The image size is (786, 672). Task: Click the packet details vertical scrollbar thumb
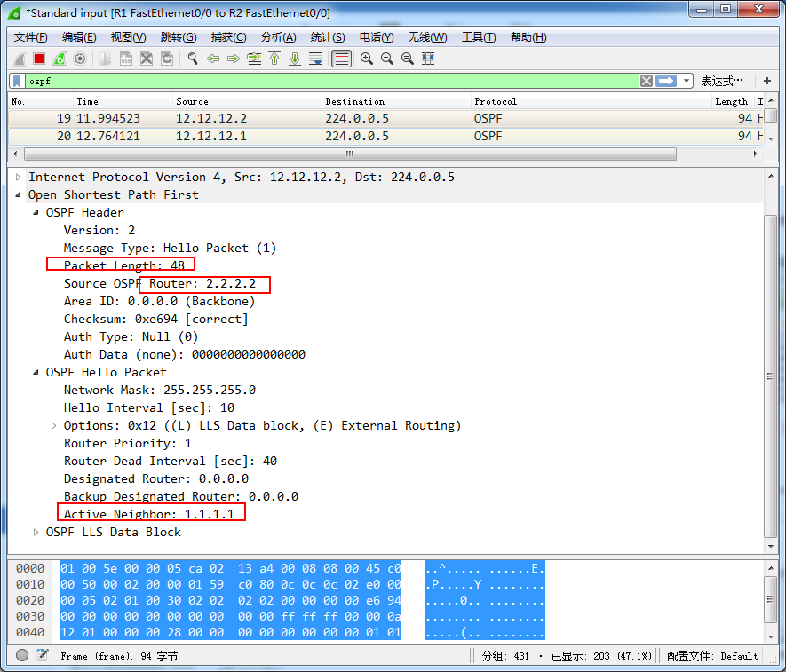click(x=771, y=376)
